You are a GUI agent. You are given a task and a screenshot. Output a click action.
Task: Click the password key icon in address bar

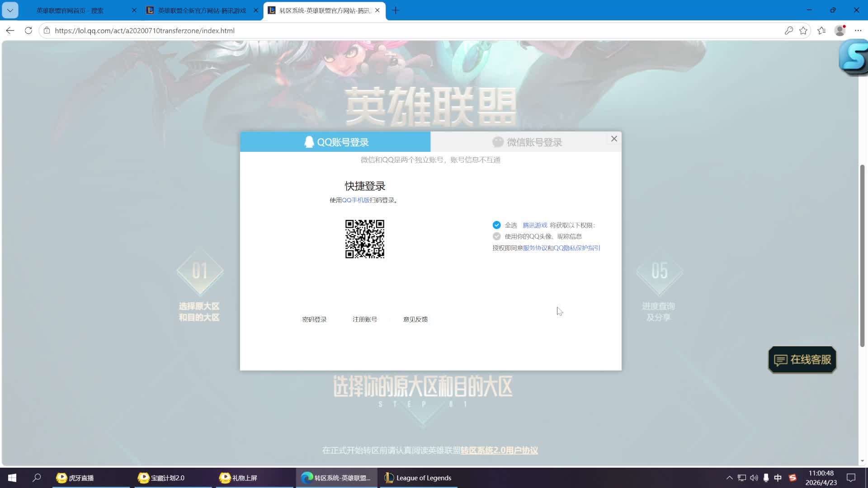(x=788, y=30)
